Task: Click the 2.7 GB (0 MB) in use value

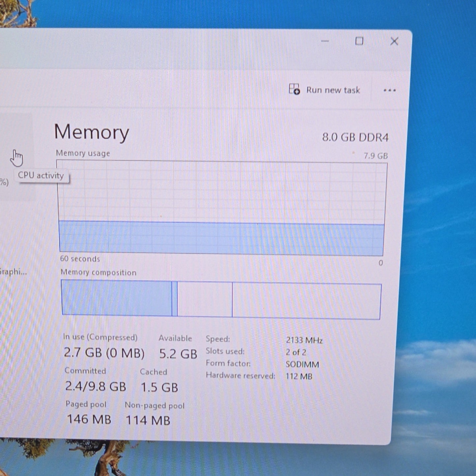Action: 104,353
